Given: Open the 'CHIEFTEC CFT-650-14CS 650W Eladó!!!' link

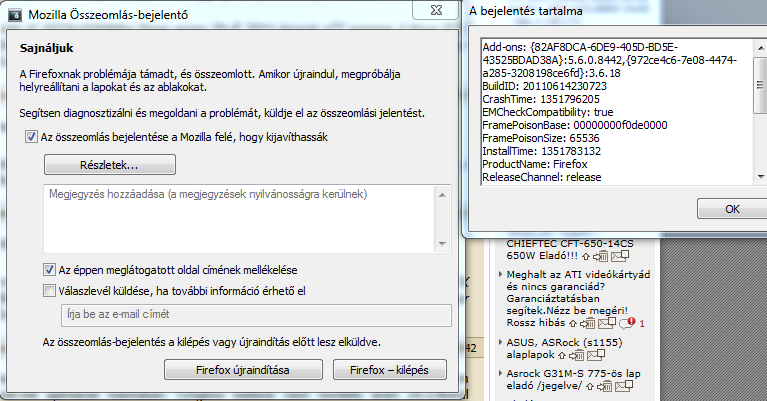Looking at the screenshot, I should coord(570,249).
